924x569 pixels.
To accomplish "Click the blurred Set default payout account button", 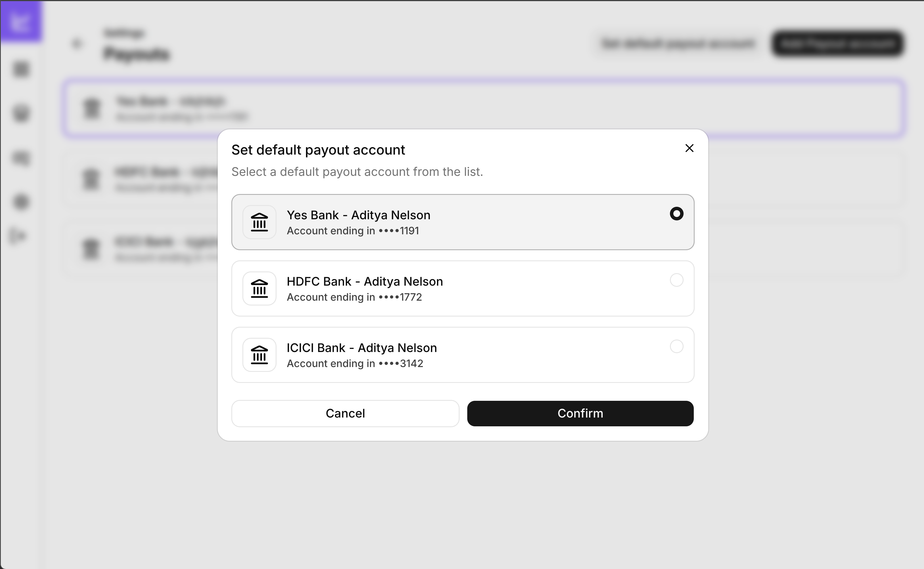I will point(678,44).
